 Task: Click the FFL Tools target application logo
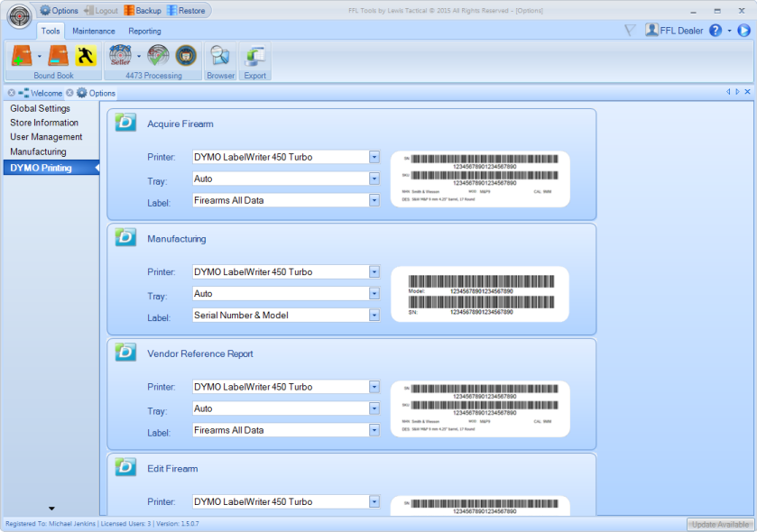click(19, 16)
